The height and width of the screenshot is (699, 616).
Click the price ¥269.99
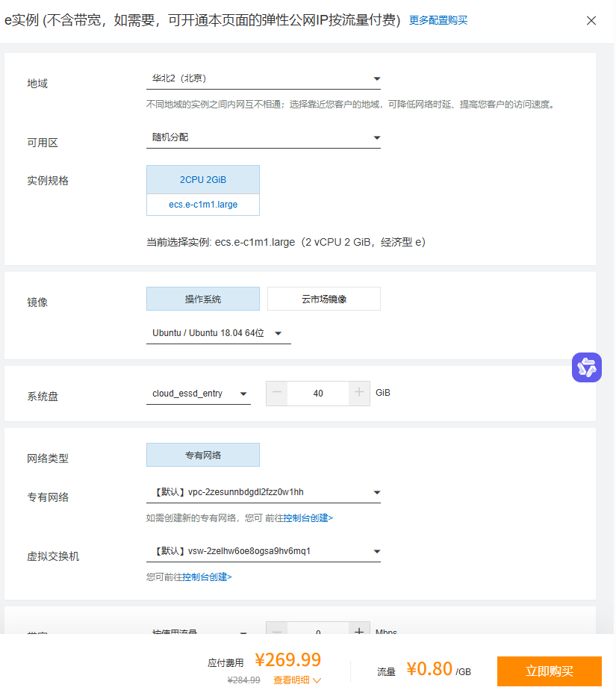coord(287,659)
